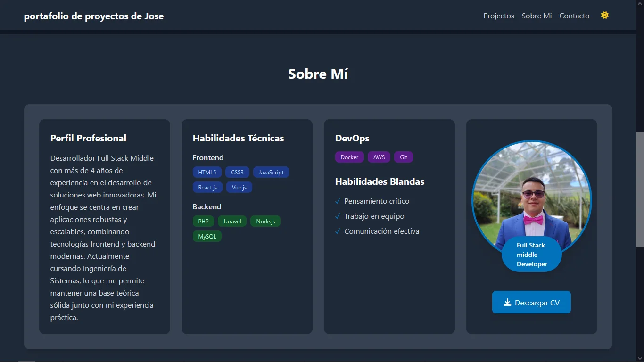
Task: Select the MySQL badge
Action: 206,236
